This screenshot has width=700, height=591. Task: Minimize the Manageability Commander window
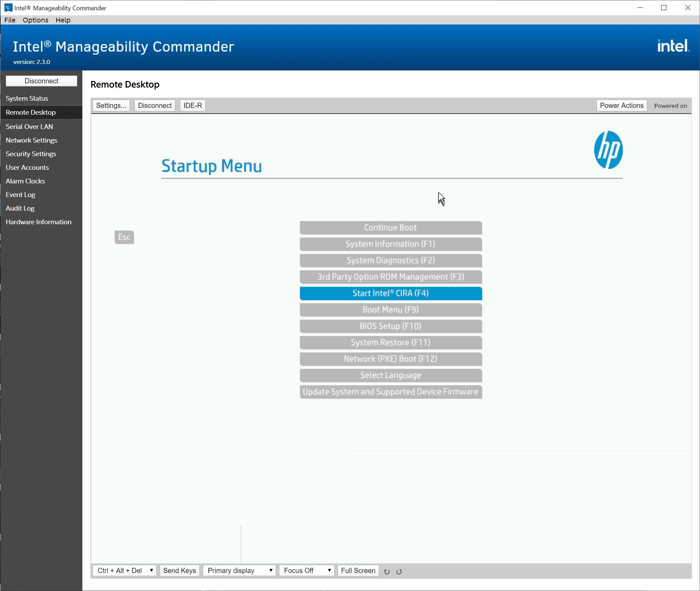(x=640, y=7)
